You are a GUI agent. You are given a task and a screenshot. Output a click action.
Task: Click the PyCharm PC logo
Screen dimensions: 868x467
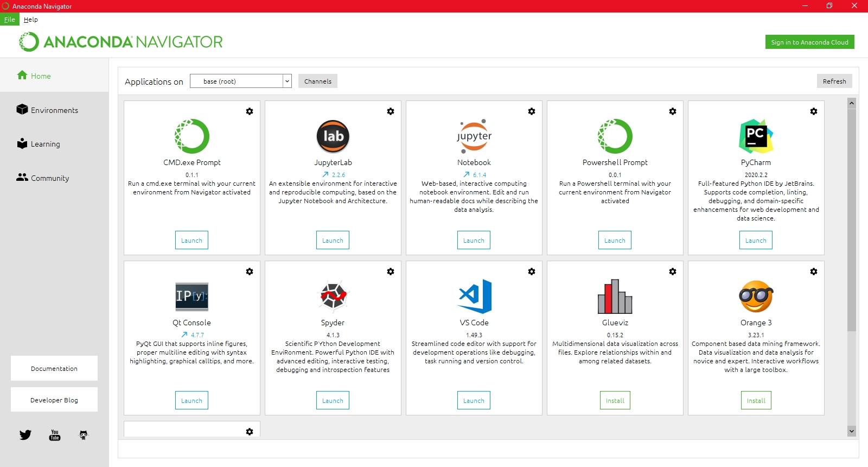[756, 136]
